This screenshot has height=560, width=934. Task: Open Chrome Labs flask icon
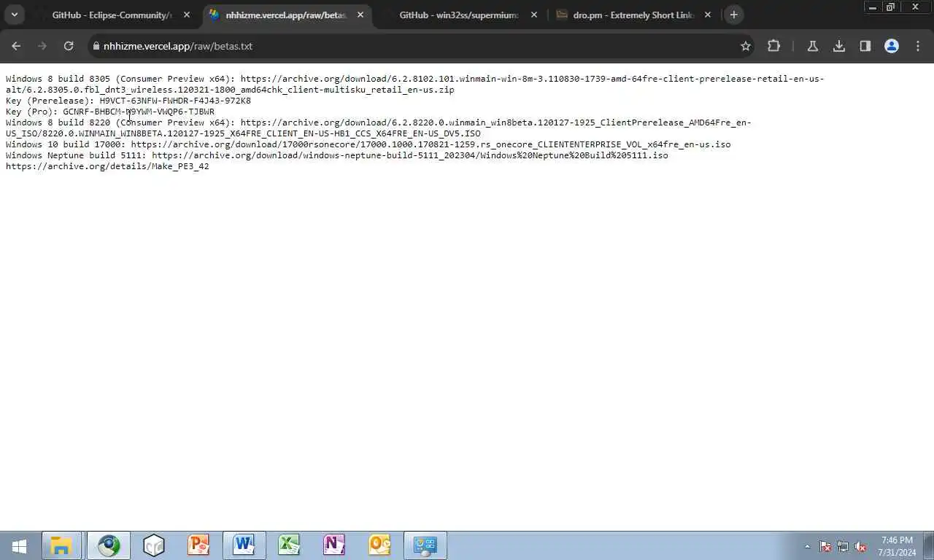click(x=812, y=46)
